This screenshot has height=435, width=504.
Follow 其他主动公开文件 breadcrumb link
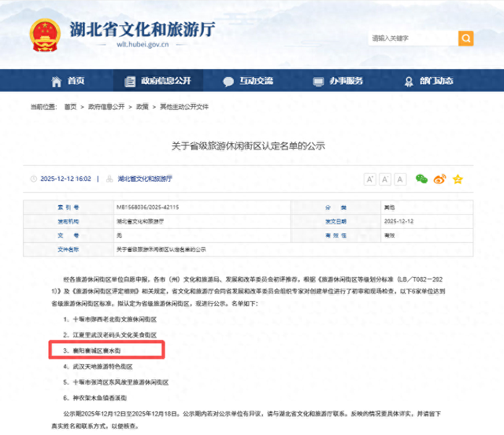tap(184, 107)
